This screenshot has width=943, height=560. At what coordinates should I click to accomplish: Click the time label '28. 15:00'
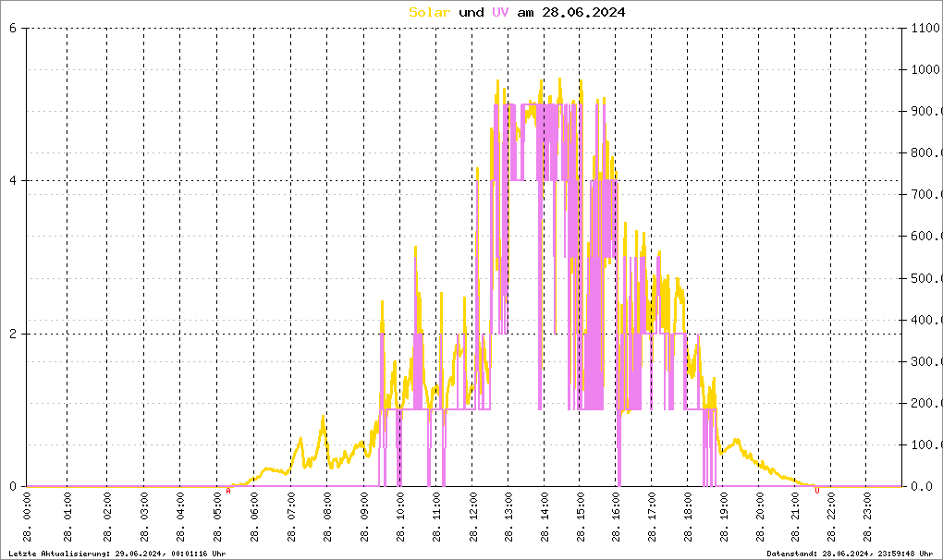pos(581,517)
